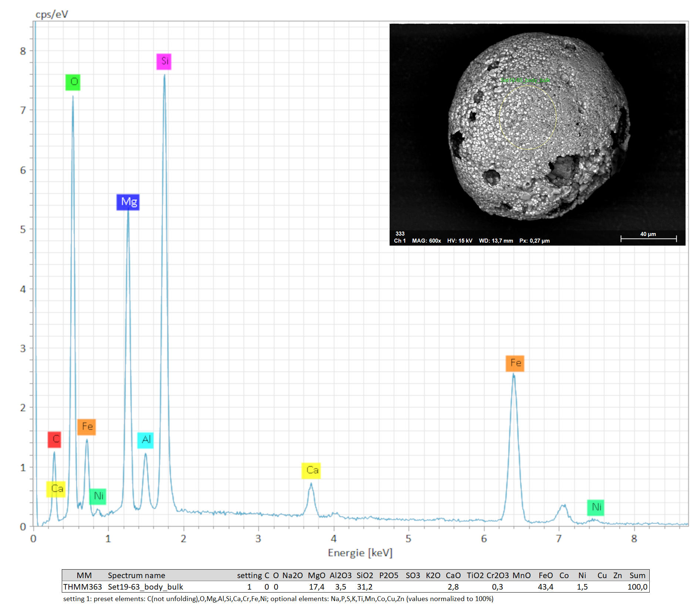Viewport: 700px width, 614px height.
Task: Select the Ni label below 1 keV
Action: coord(98,496)
